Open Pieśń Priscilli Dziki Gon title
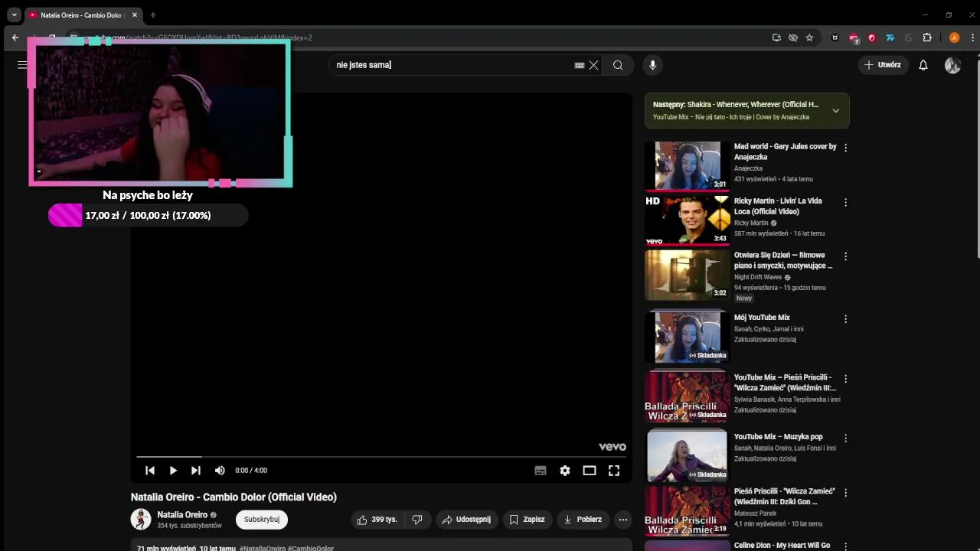980x551 pixels. (x=785, y=497)
